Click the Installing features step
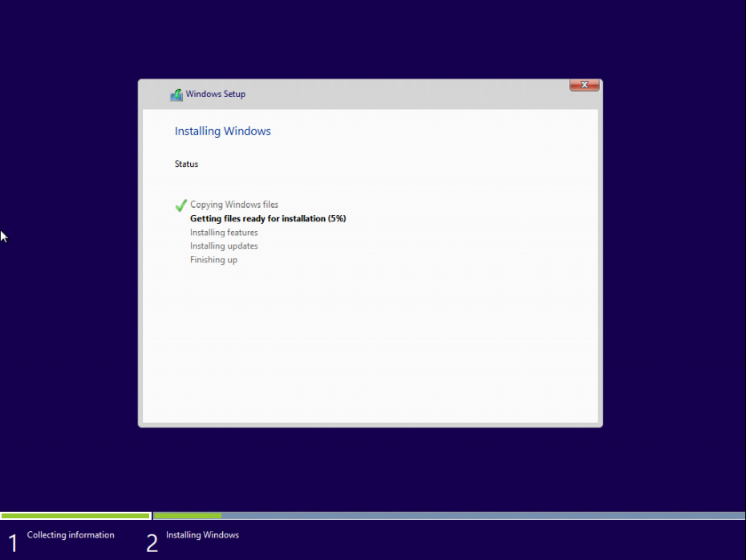This screenshot has height=560, width=746. pyautogui.click(x=224, y=232)
